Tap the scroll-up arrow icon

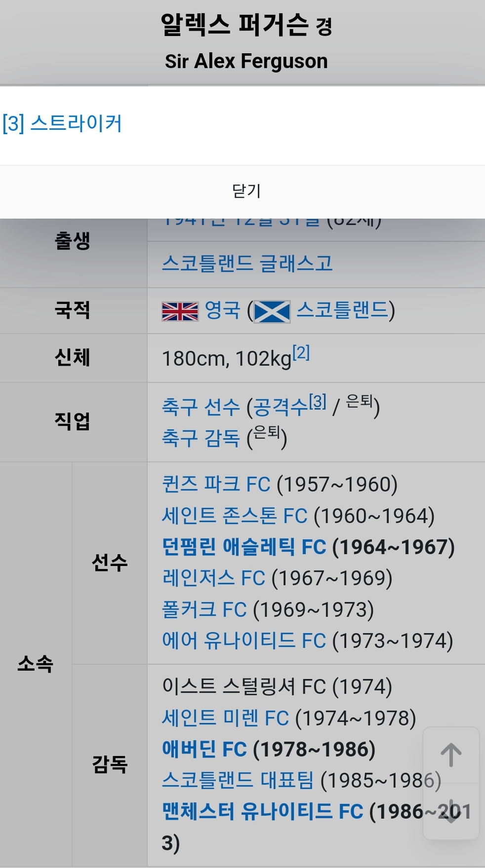point(451,755)
